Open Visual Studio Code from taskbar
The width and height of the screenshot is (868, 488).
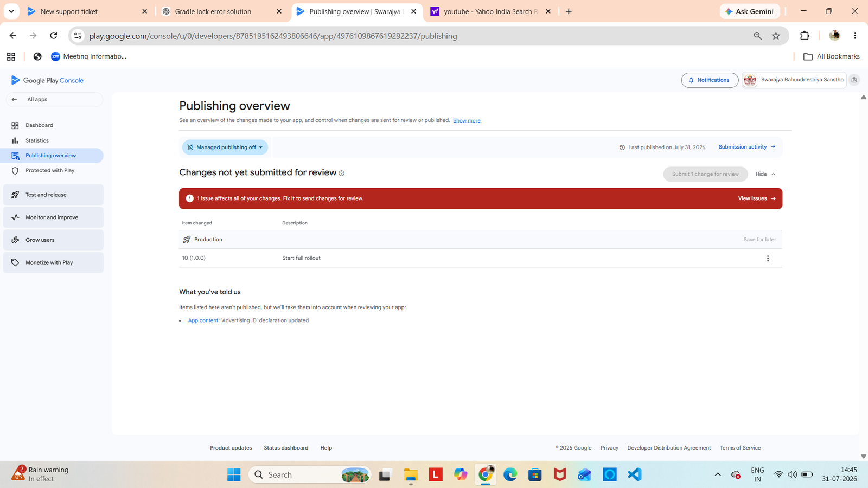click(x=634, y=474)
